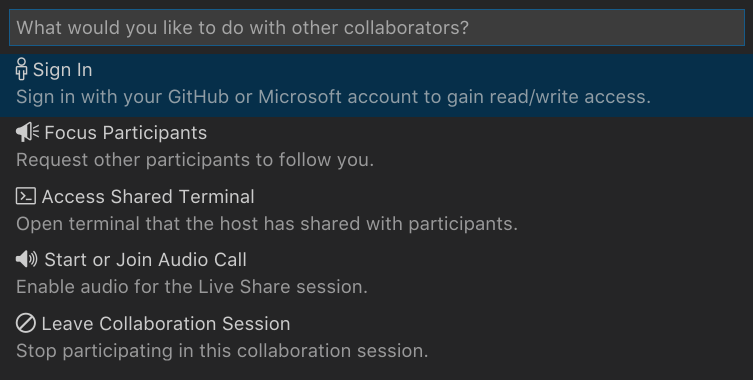753x380 pixels.
Task: Click the terminal icon for Access Shared Terminal
Action: tap(25, 196)
